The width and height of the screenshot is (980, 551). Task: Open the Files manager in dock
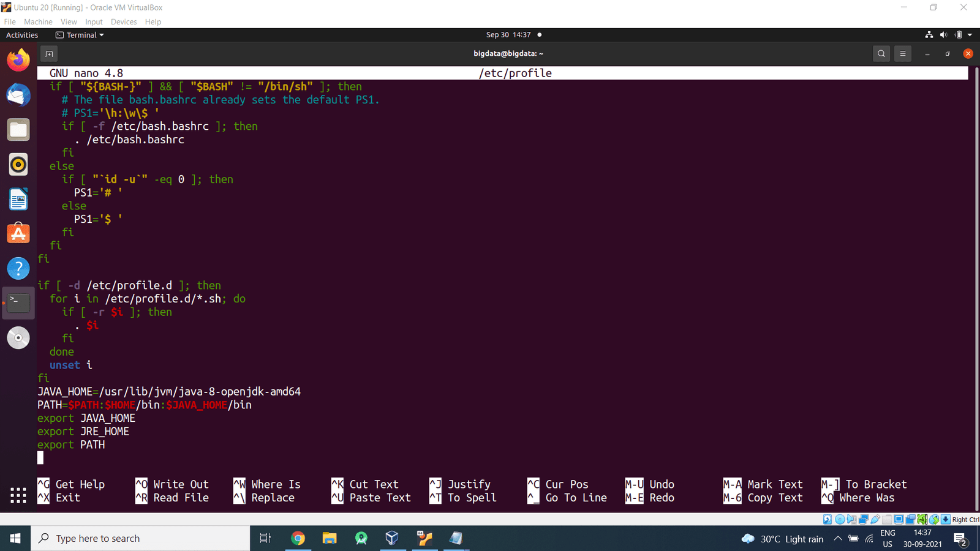pyautogui.click(x=18, y=130)
